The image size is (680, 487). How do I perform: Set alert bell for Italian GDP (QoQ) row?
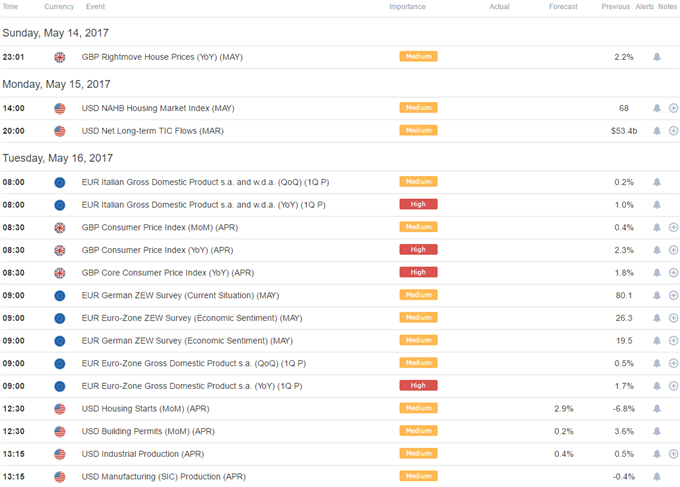[x=657, y=182]
